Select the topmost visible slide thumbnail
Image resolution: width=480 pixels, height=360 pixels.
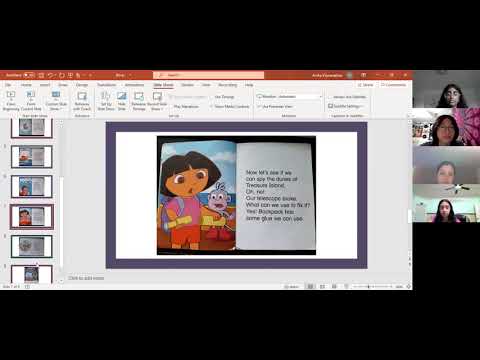pos(32,128)
